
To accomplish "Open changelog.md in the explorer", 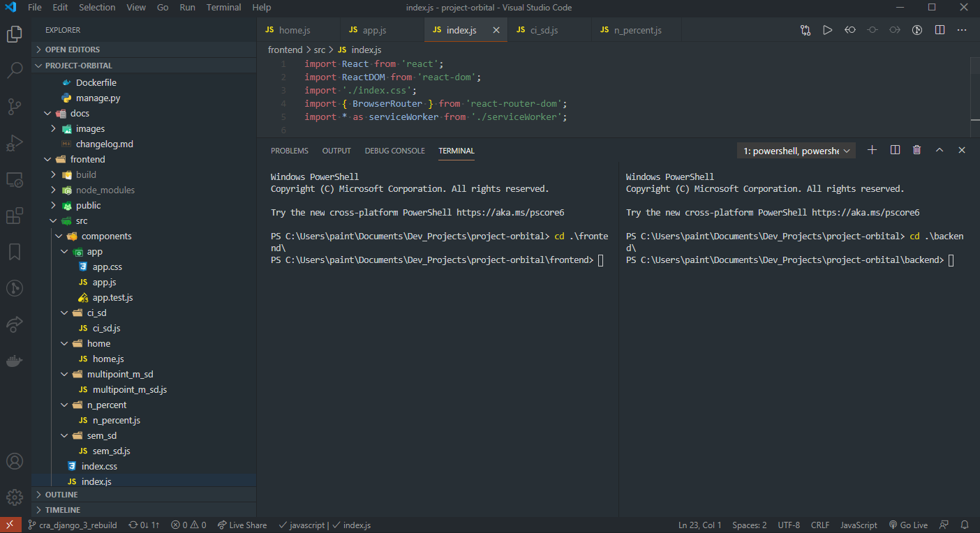I will click(x=104, y=144).
